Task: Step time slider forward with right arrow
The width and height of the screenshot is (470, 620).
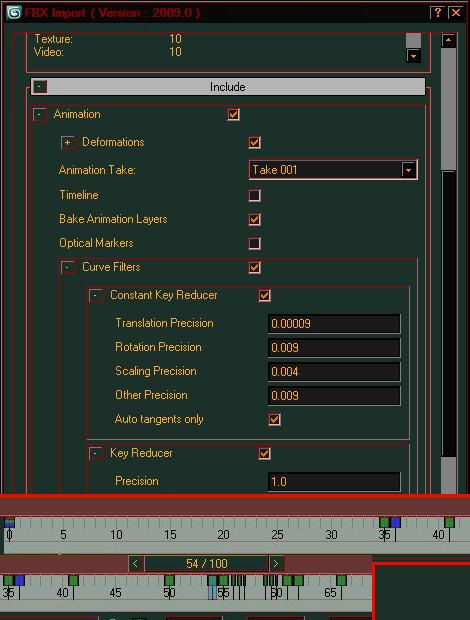Action: click(276, 563)
